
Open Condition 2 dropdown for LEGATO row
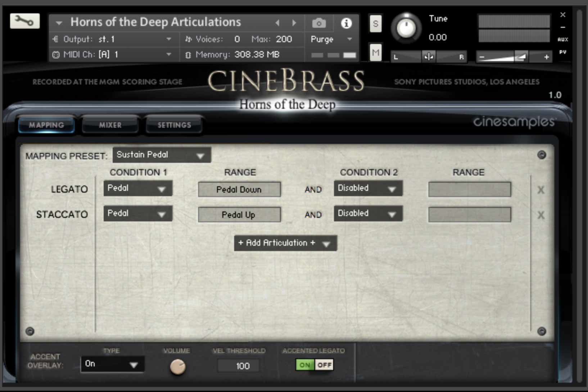(367, 188)
